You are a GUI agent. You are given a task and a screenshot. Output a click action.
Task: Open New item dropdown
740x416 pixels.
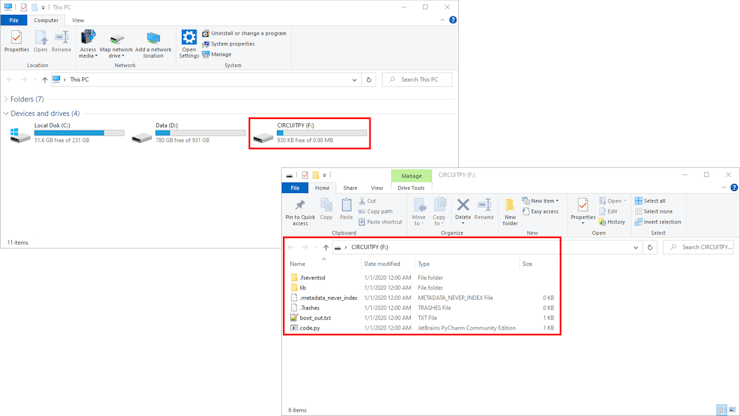tap(540, 201)
